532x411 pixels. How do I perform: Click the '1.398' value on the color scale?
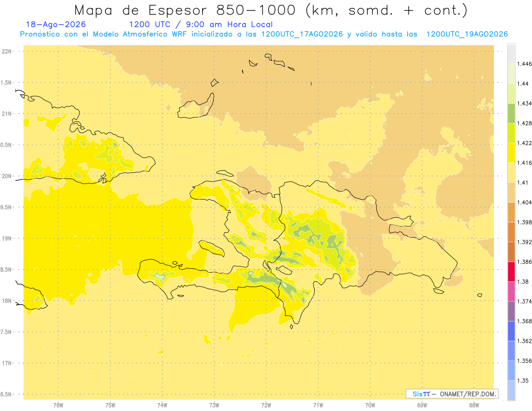pyautogui.click(x=525, y=222)
